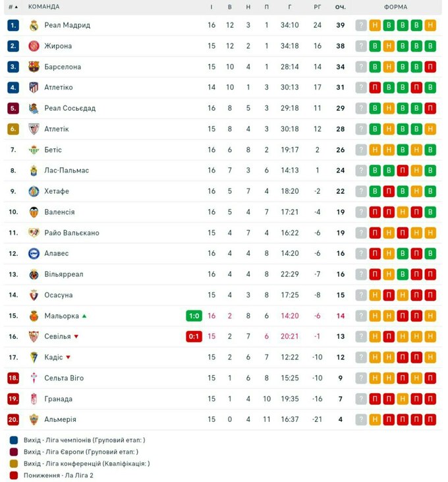Click the sort arrow in the table header

[18, 7]
